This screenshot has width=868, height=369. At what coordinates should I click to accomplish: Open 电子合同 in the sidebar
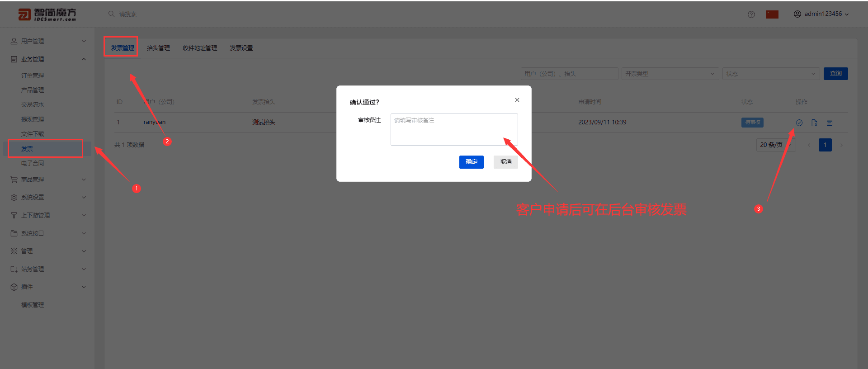point(33,163)
